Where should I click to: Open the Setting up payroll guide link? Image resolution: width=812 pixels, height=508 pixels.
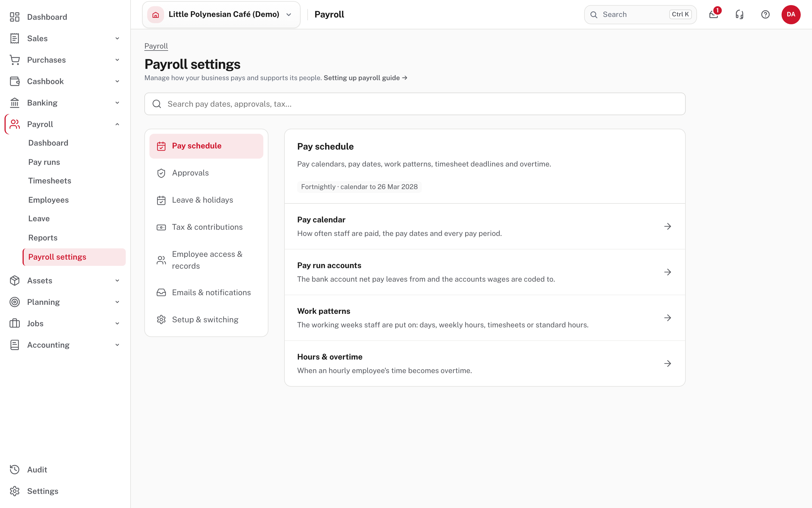[365, 78]
